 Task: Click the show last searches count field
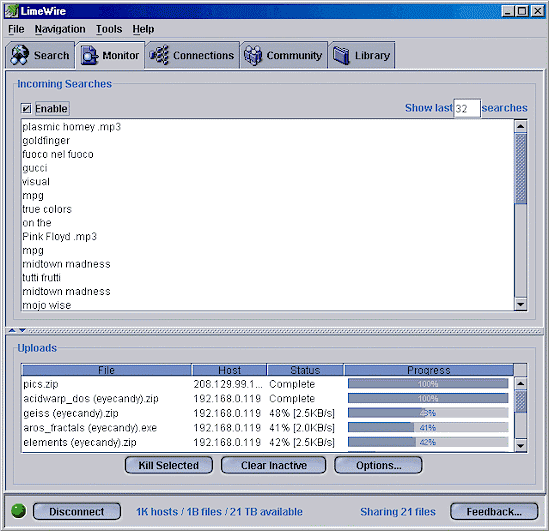tap(467, 108)
